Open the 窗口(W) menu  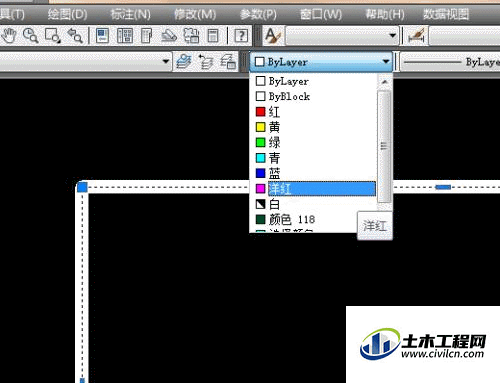tap(321, 14)
